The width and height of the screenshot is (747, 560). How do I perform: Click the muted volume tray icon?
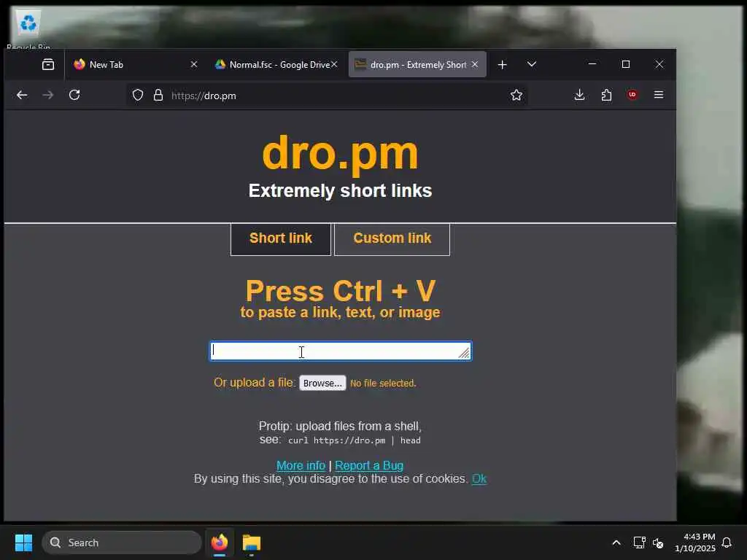pos(658,542)
